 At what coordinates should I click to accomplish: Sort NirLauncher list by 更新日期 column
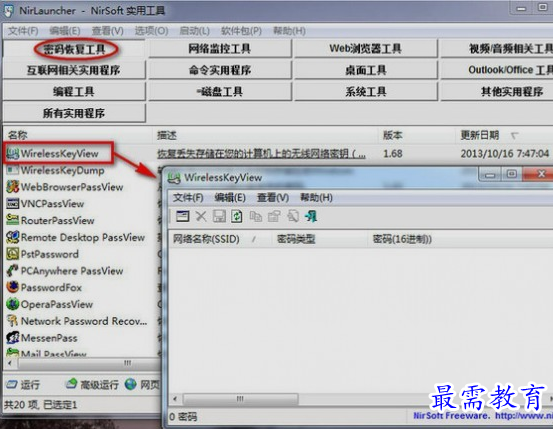tap(504, 135)
